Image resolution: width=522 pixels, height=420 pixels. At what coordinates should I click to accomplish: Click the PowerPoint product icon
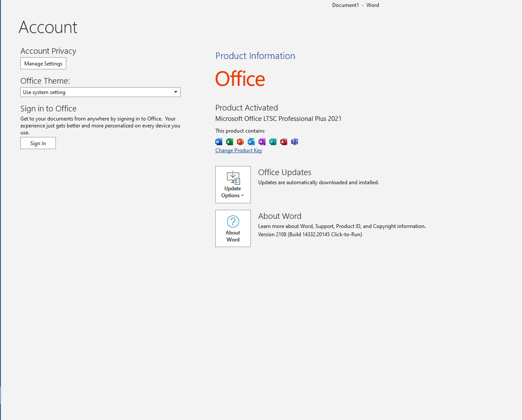click(240, 142)
